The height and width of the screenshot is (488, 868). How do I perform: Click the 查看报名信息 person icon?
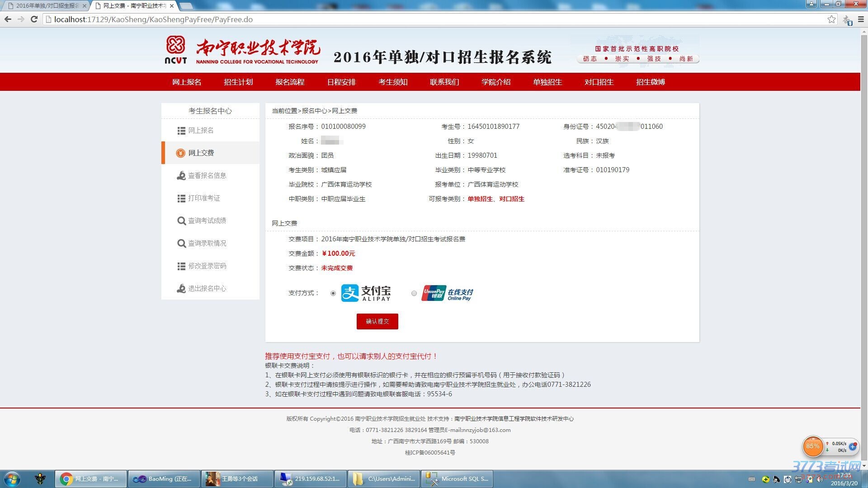(181, 176)
